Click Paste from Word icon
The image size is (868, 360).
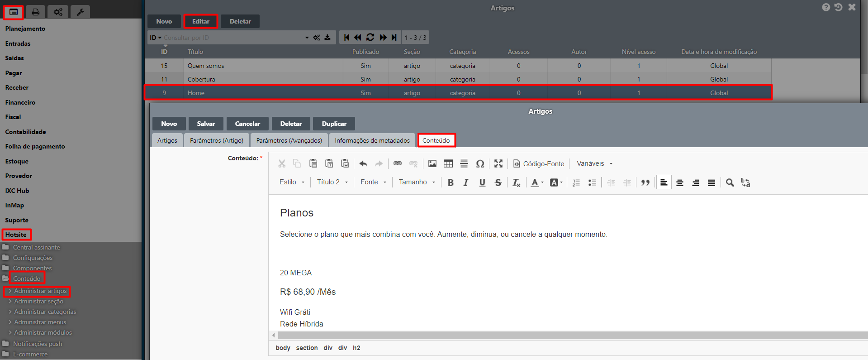click(345, 163)
